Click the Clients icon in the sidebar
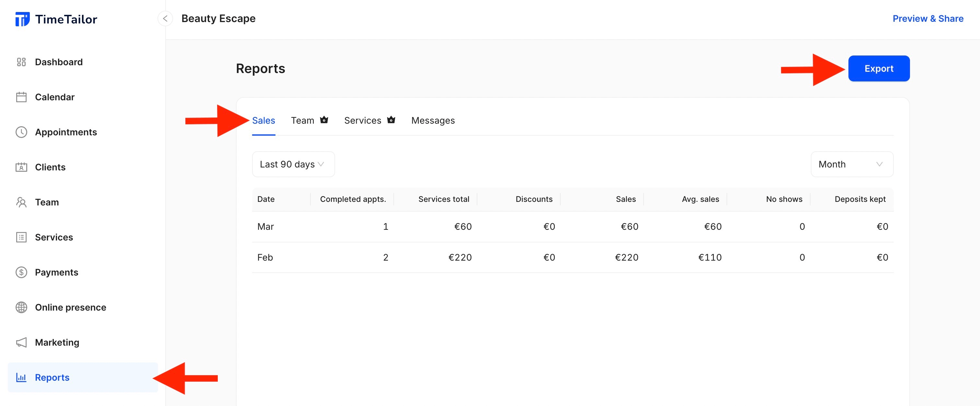 21,167
